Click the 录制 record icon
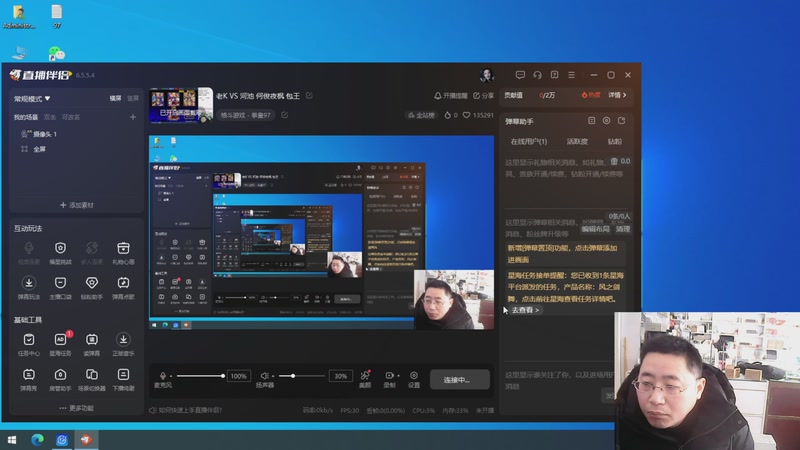 [x=389, y=376]
